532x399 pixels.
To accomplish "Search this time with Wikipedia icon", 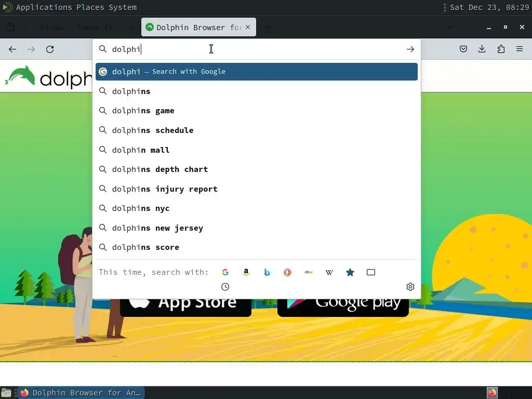I will (x=329, y=272).
